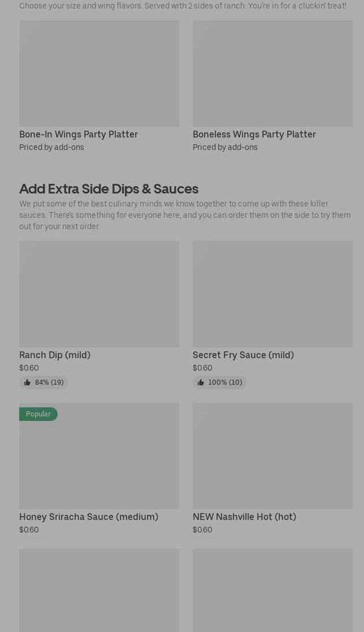Screen dimensions: 364x632
Task: Select the Ranch Dip (mild) image
Action: pyautogui.click(x=99, y=294)
